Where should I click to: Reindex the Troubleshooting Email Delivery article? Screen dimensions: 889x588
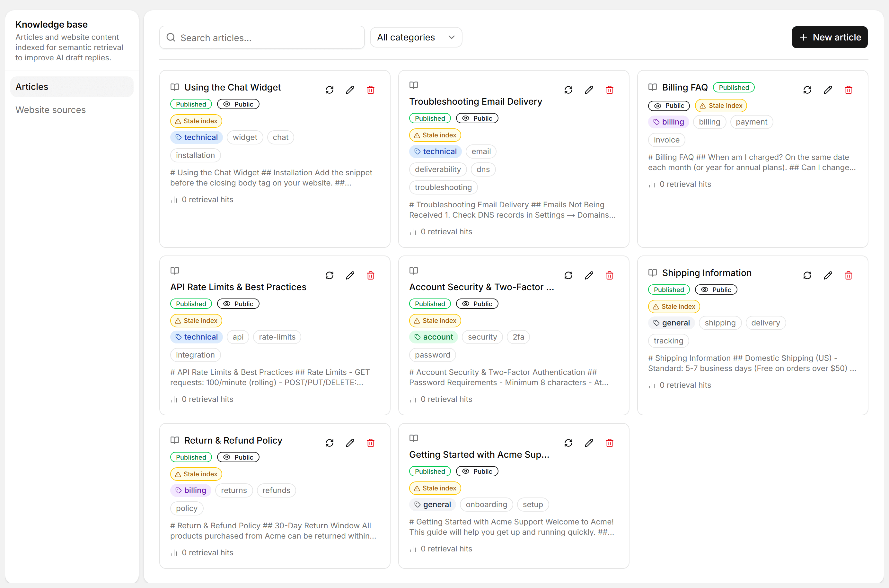click(x=568, y=90)
